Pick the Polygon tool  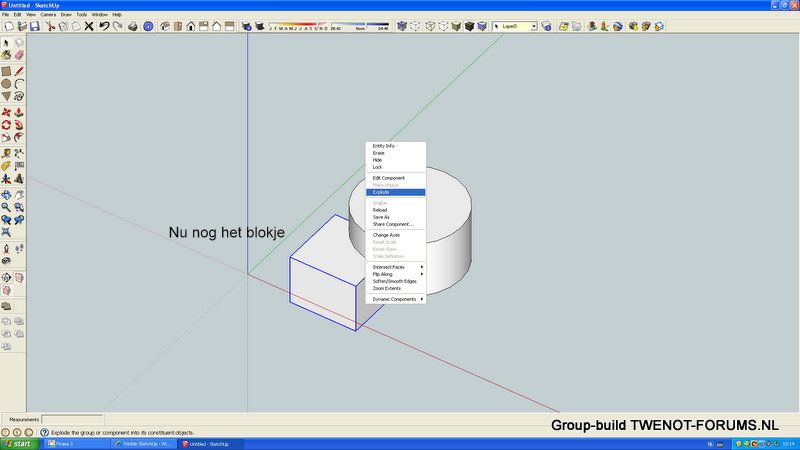pos(6,96)
